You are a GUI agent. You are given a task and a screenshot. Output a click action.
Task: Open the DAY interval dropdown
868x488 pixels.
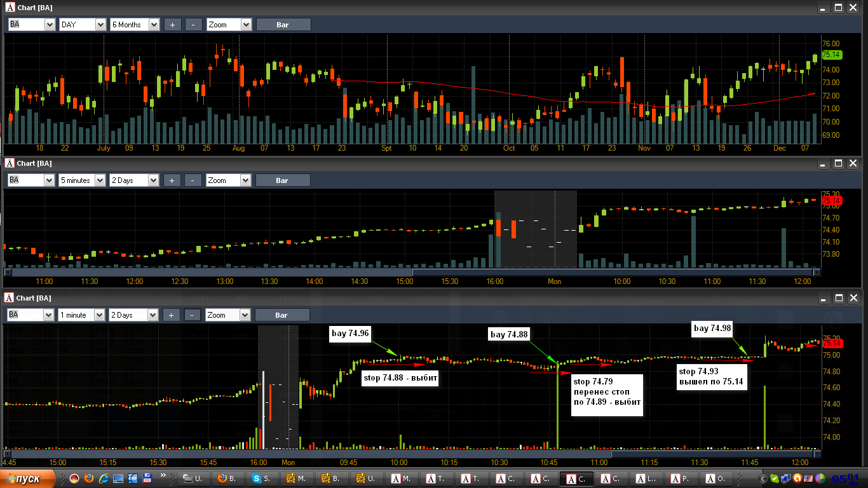pos(83,25)
